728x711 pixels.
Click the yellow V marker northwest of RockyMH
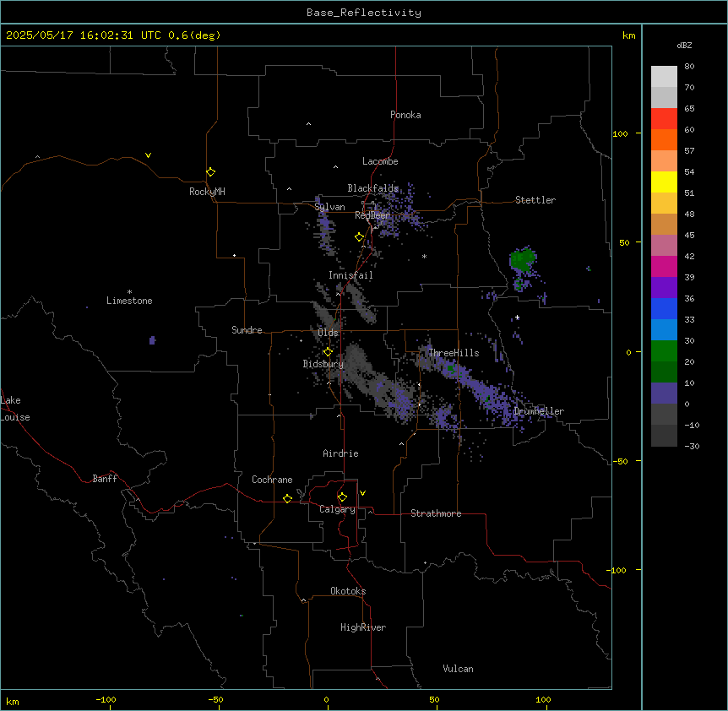(x=148, y=155)
